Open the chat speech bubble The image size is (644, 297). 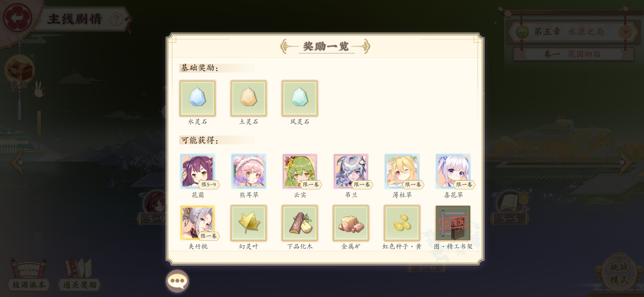point(177,281)
